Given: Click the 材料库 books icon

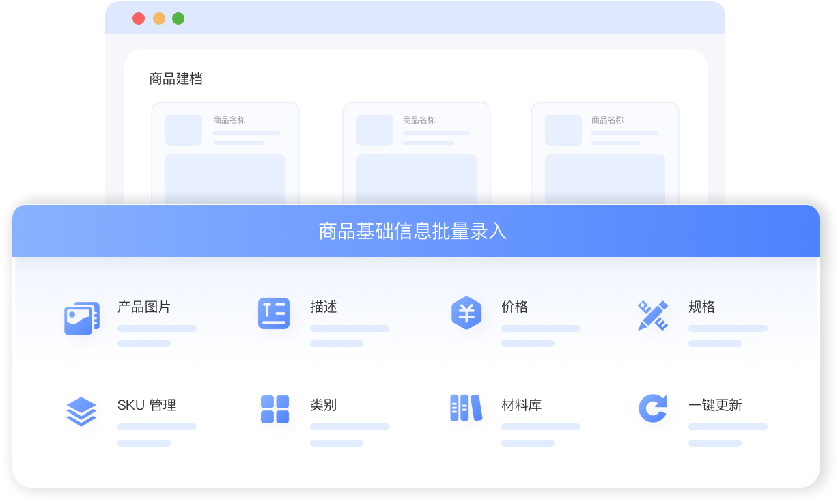Looking at the screenshot, I should tap(466, 408).
